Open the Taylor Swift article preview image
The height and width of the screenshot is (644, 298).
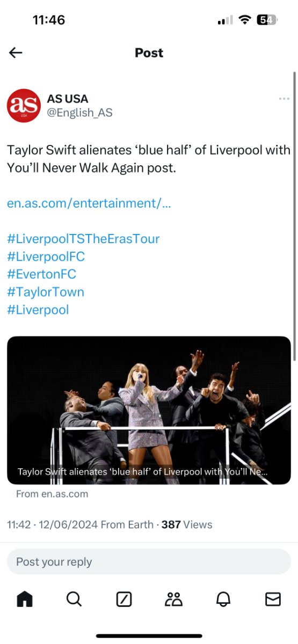149,411
